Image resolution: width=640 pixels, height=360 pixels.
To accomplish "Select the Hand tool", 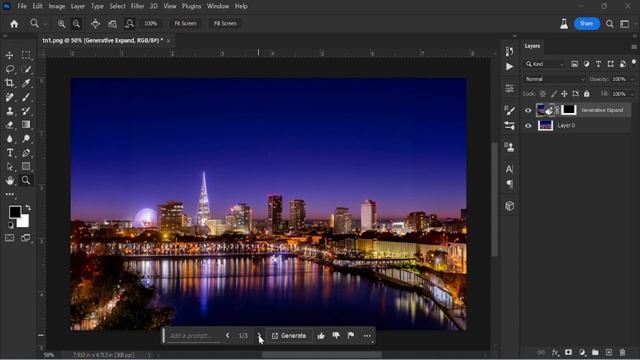I will coord(10,180).
